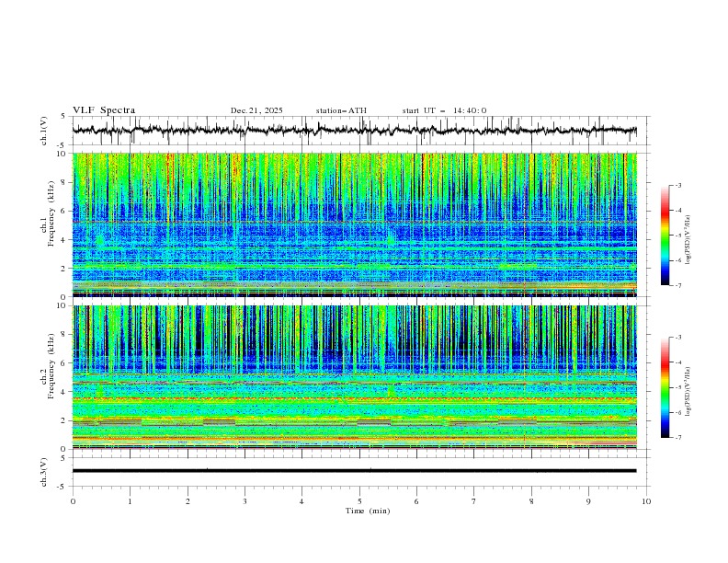The image size is (728, 563).
Task: Click the "ch.1(V)" waveform axis label
Action: (44, 131)
